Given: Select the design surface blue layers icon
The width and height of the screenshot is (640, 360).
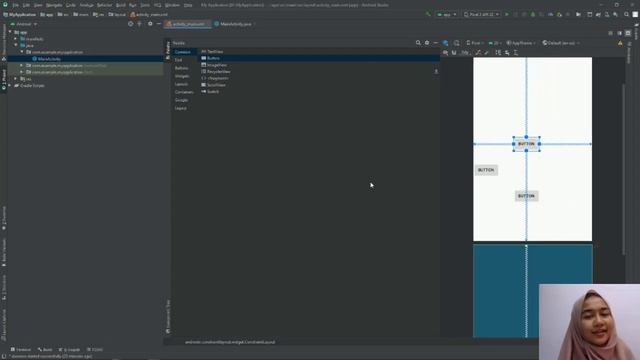Looking at the screenshot, I should point(445,43).
